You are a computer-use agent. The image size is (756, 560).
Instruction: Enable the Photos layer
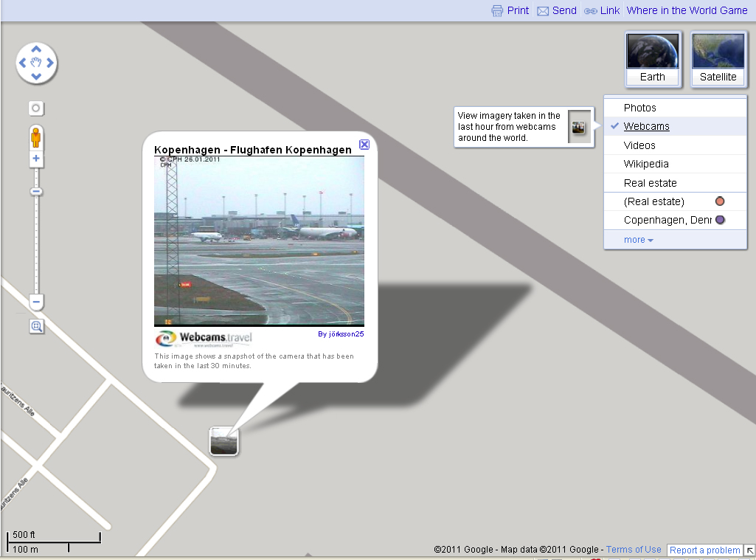tap(639, 108)
